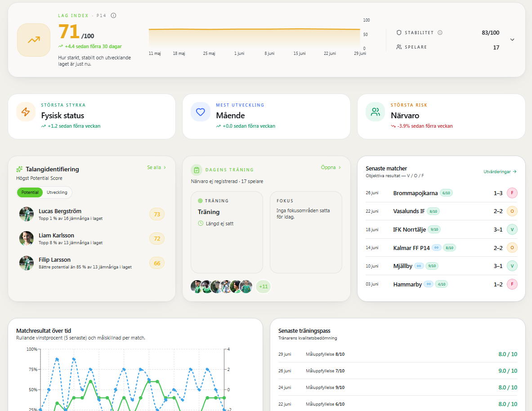The width and height of the screenshot is (532, 411).
Task: Click the lightning bolt Fysisk status icon
Action: [x=26, y=112]
